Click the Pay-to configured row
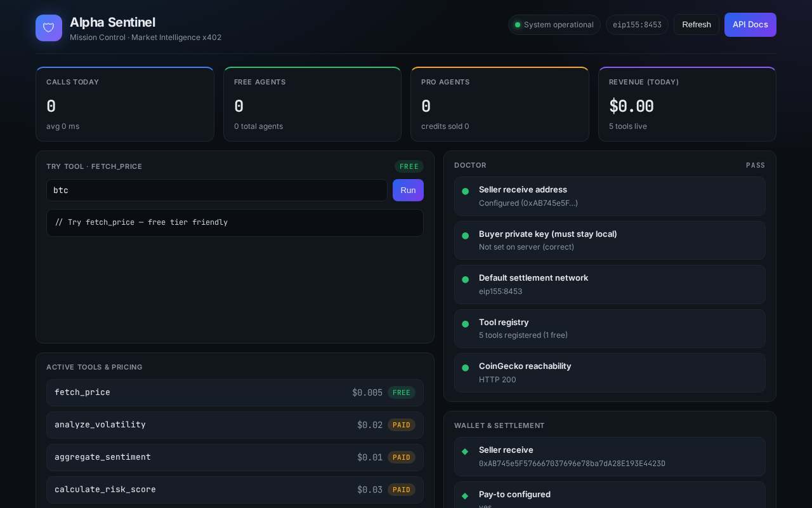 tap(610, 495)
